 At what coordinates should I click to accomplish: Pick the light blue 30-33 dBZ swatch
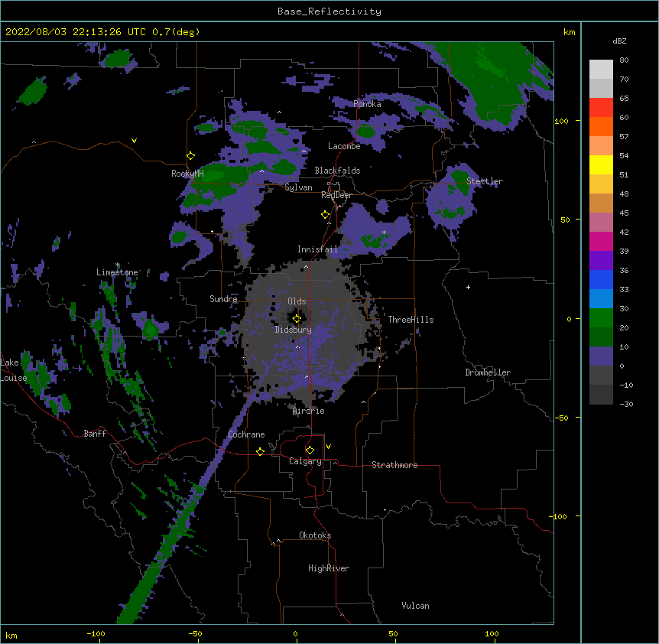pyautogui.click(x=601, y=299)
